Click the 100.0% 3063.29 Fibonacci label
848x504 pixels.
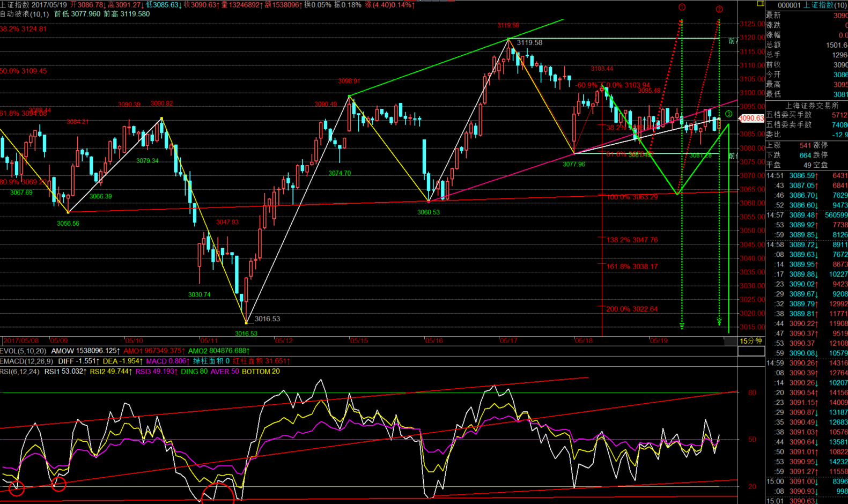click(x=632, y=197)
